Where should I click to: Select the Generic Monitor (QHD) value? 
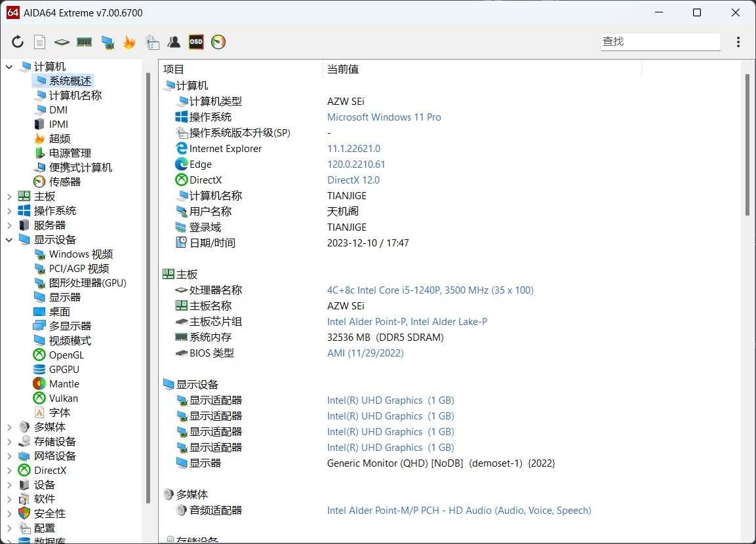point(441,463)
